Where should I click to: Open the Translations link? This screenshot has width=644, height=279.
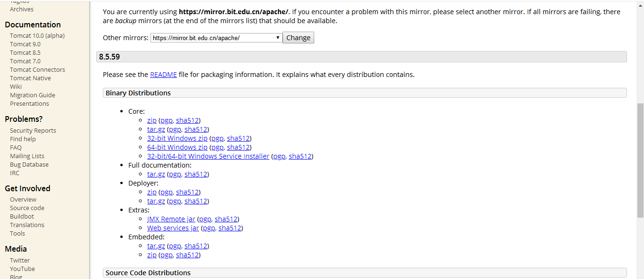(x=27, y=225)
